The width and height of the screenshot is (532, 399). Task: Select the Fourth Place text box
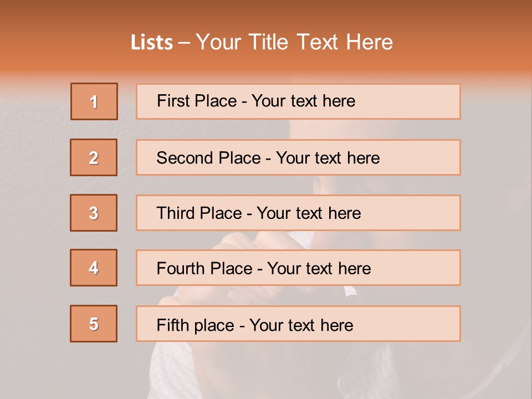(298, 268)
